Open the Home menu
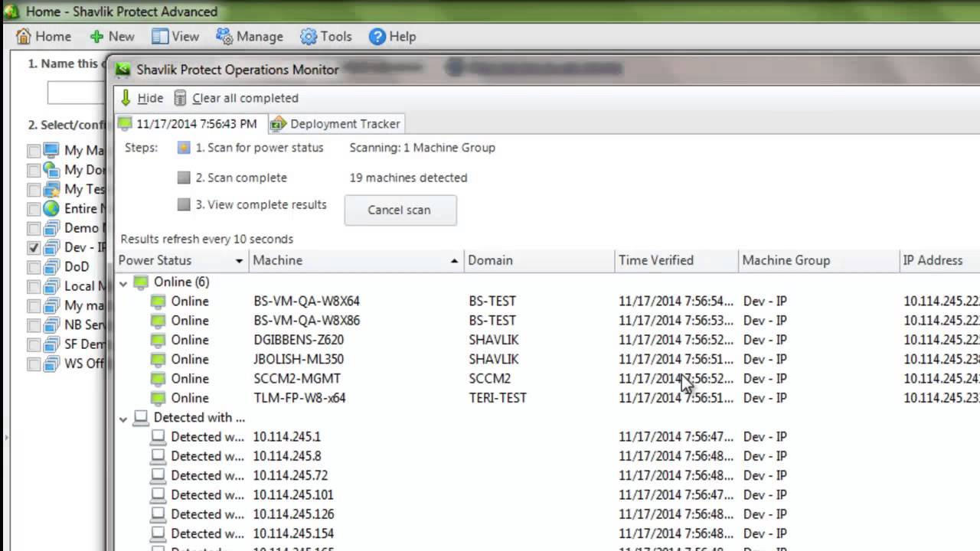The width and height of the screenshot is (980, 551). pos(44,36)
